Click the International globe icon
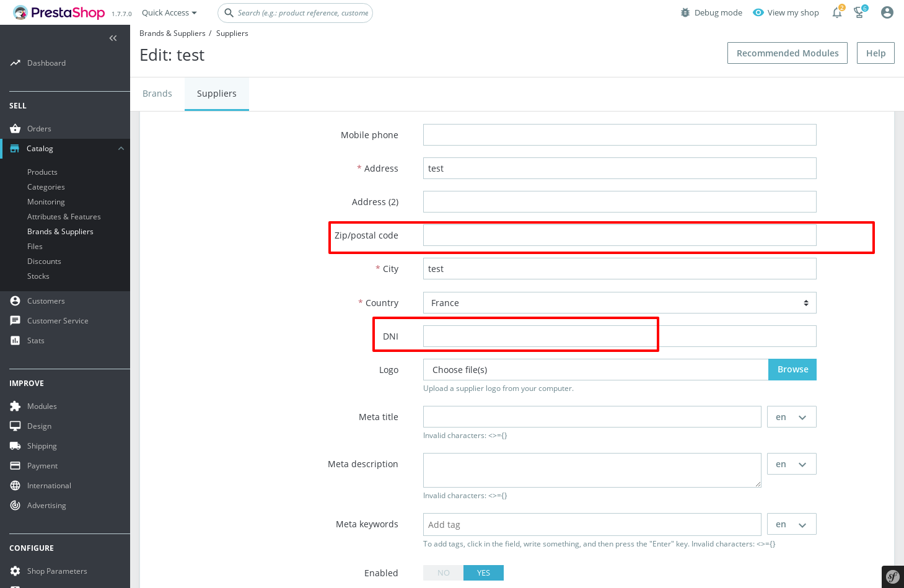This screenshot has width=904, height=588. point(15,486)
